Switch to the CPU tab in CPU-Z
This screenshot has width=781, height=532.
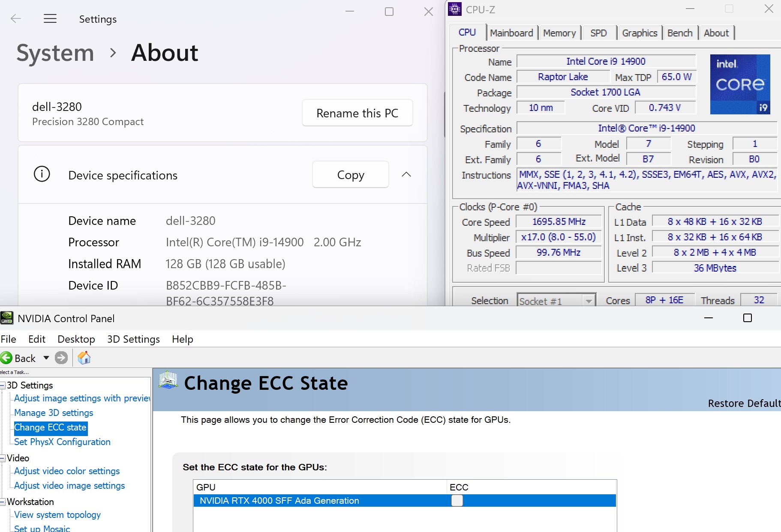467,33
